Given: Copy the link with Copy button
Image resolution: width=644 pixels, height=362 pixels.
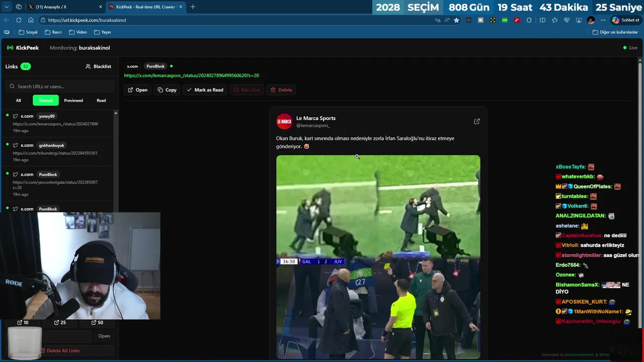Looking at the screenshot, I should pos(167,90).
